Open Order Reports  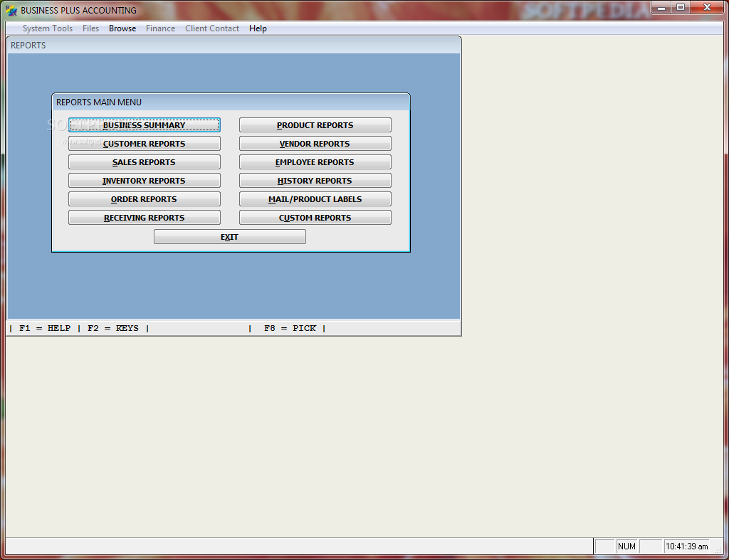click(x=144, y=199)
